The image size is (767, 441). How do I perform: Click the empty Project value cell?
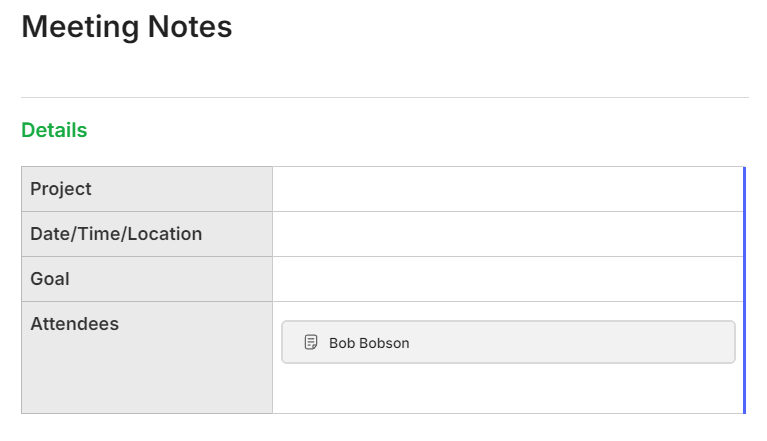(x=508, y=189)
